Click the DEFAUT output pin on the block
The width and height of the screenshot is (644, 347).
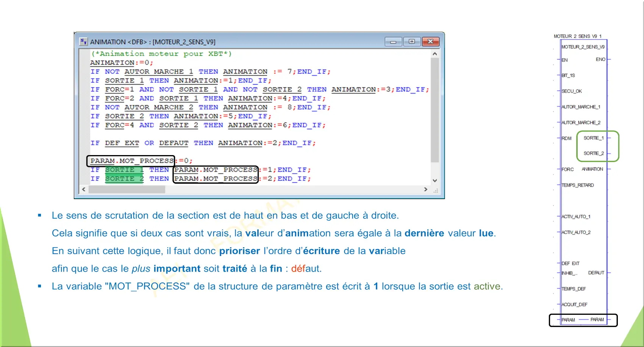point(596,273)
